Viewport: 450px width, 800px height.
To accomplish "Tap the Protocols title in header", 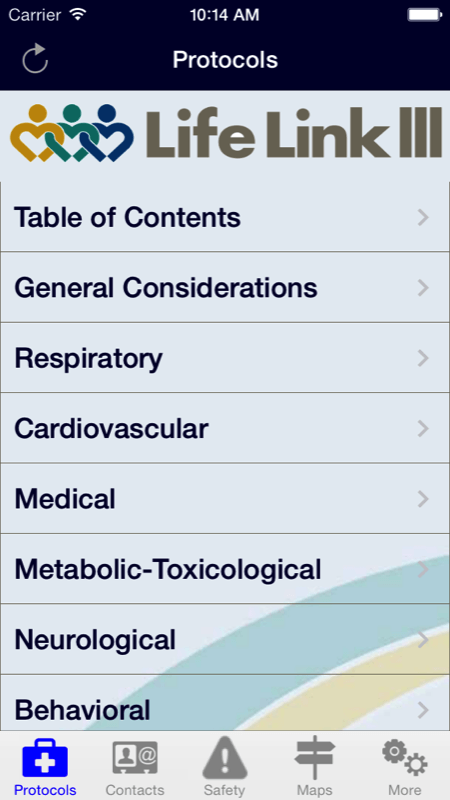I will point(225,60).
